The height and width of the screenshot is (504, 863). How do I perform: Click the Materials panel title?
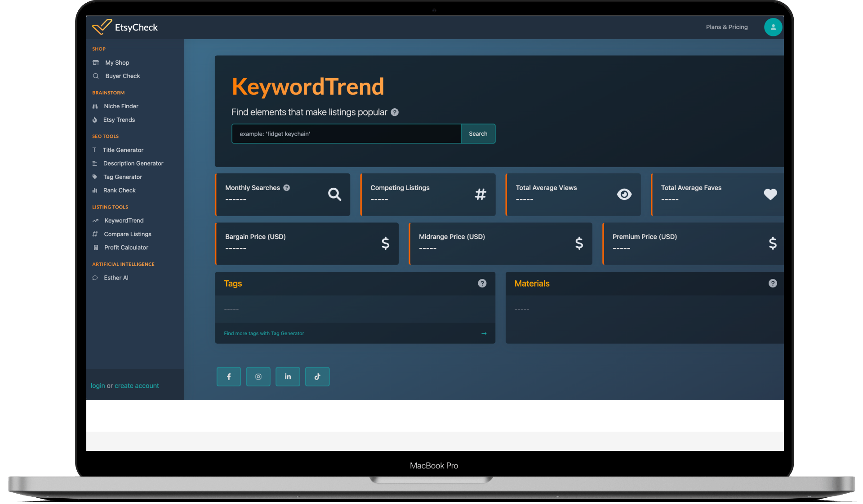pyautogui.click(x=532, y=283)
